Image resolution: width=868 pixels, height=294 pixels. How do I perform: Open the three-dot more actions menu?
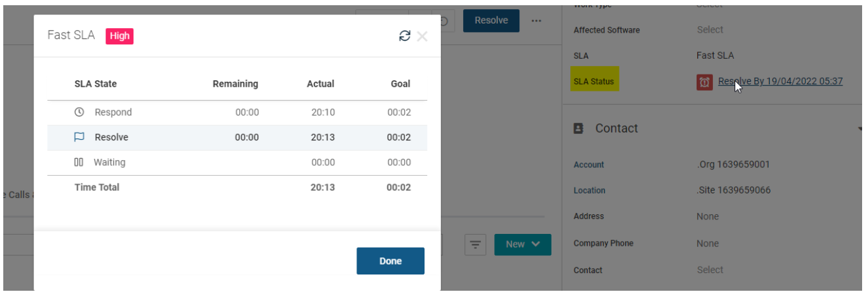pyautogui.click(x=536, y=21)
